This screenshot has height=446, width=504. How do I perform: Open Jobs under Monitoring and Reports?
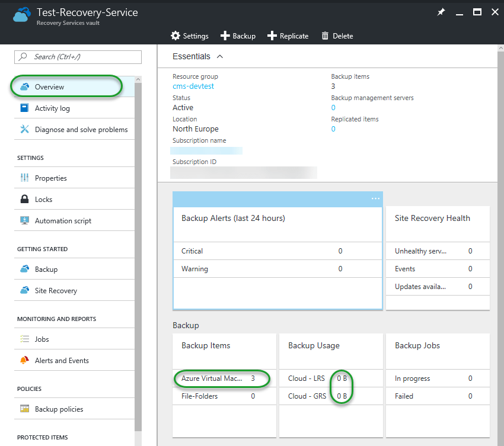click(x=74, y=339)
